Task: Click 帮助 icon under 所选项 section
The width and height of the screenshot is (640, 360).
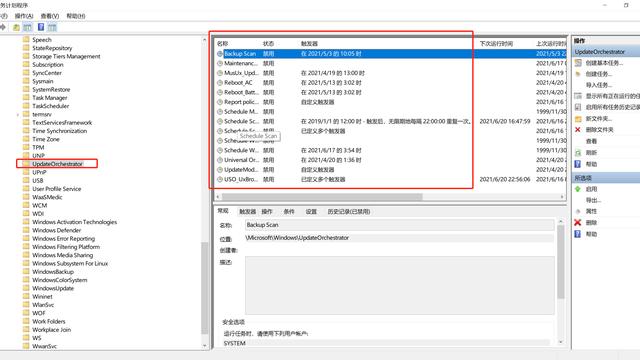Action: tap(578, 234)
